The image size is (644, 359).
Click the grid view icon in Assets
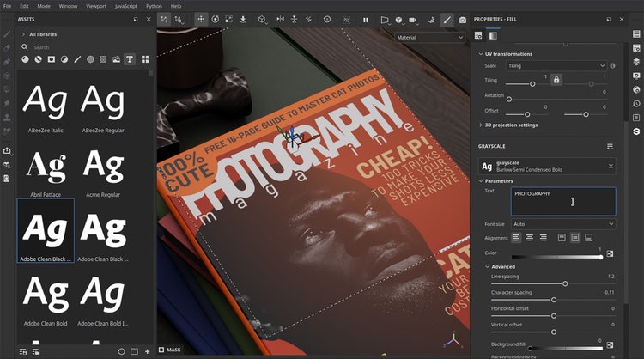144,59
